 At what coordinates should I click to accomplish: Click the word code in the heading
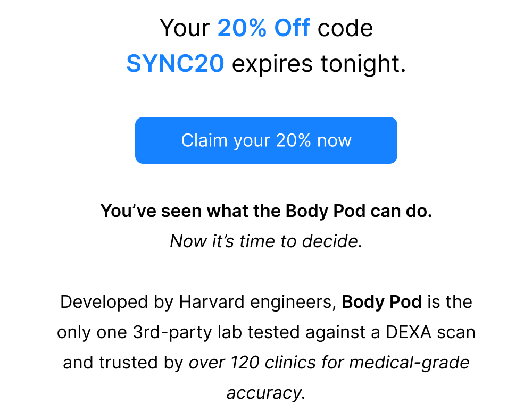pyautogui.click(x=345, y=28)
